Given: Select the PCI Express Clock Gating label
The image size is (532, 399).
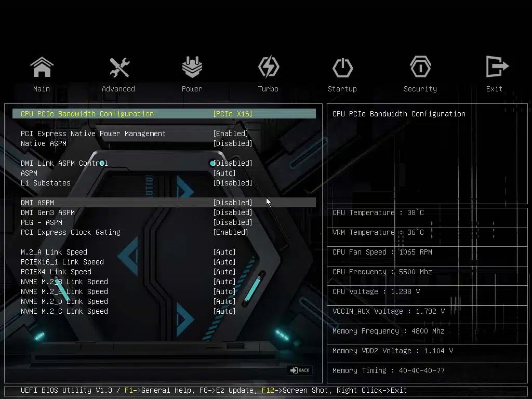Looking at the screenshot, I should pyautogui.click(x=71, y=232).
